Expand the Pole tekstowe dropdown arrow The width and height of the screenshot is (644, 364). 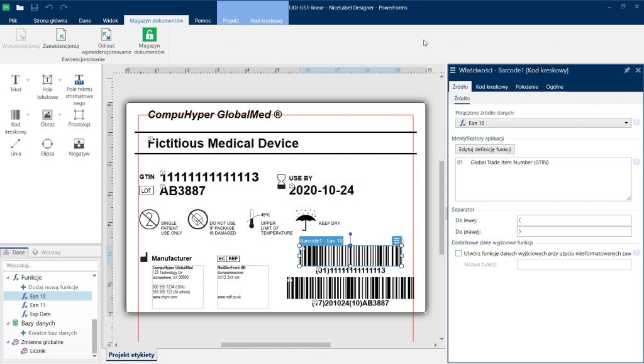tap(60, 80)
